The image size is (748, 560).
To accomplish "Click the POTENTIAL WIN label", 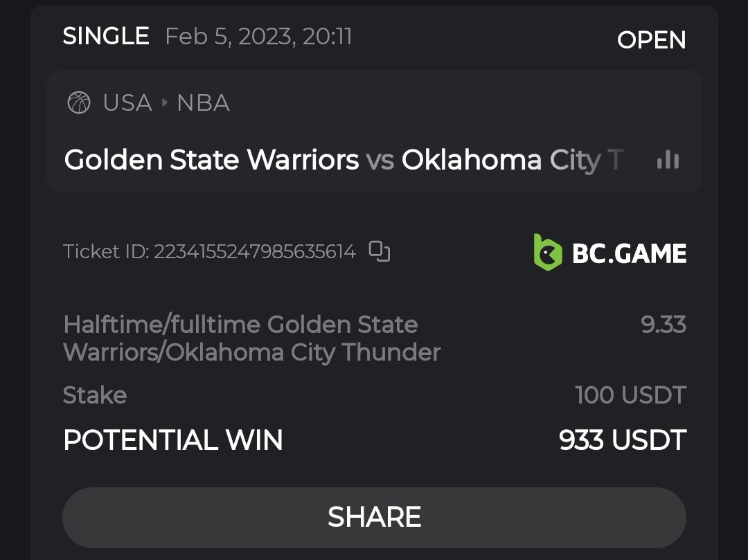I will click(x=173, y=440).
